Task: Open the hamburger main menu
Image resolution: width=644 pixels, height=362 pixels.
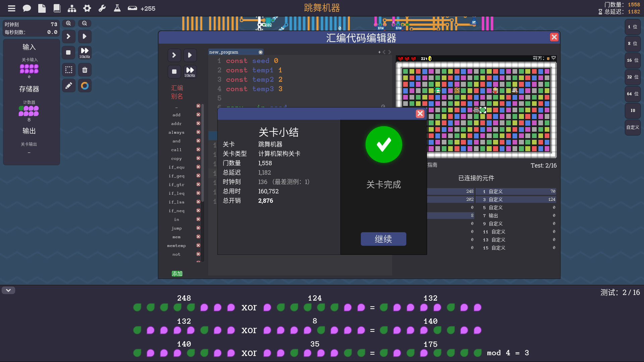Action: click(x=12, y=8)
